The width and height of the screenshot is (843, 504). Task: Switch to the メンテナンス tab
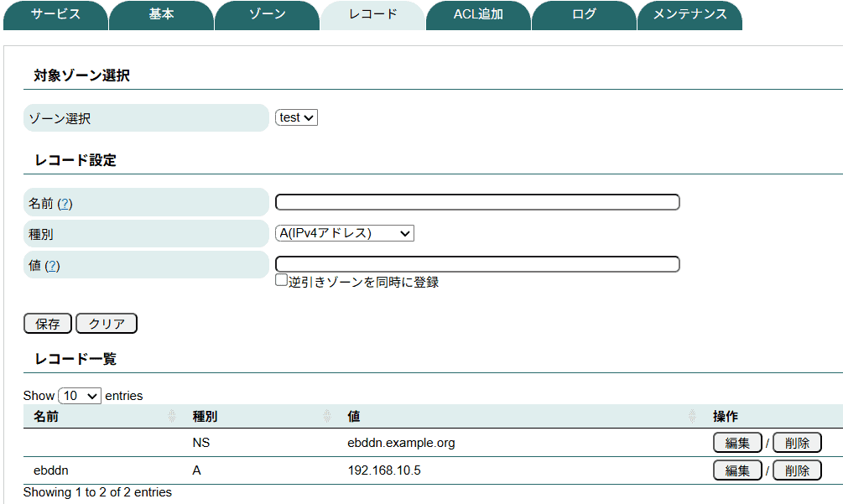689,15
